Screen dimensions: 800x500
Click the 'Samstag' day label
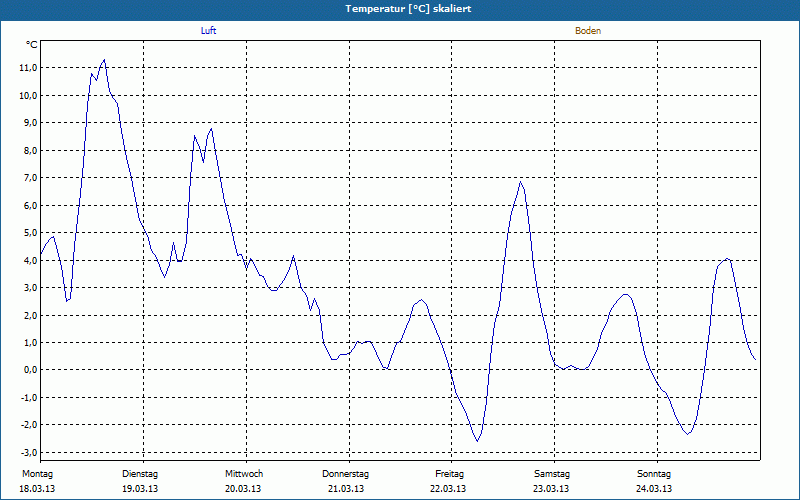coord(552,474)
